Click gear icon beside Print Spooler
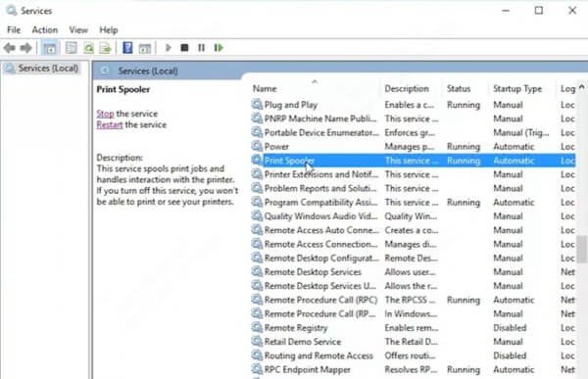This screenshot has height=379, width=588. point(257,160)
